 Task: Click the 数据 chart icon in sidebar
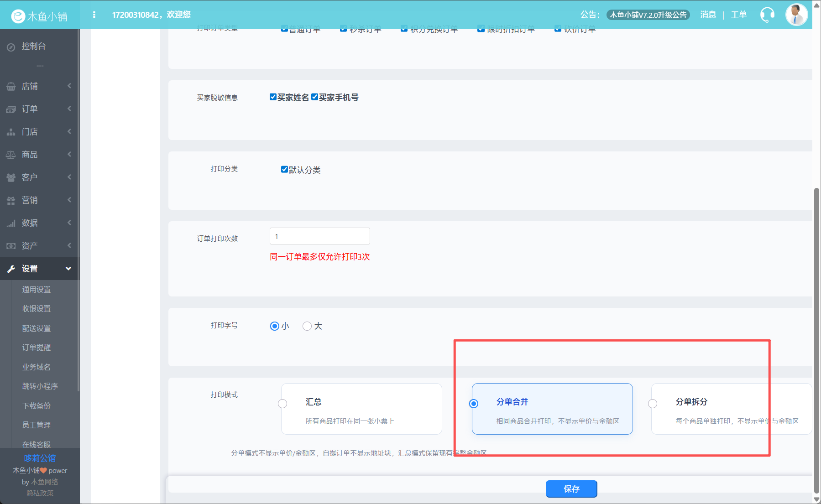[x=11, y=223]
